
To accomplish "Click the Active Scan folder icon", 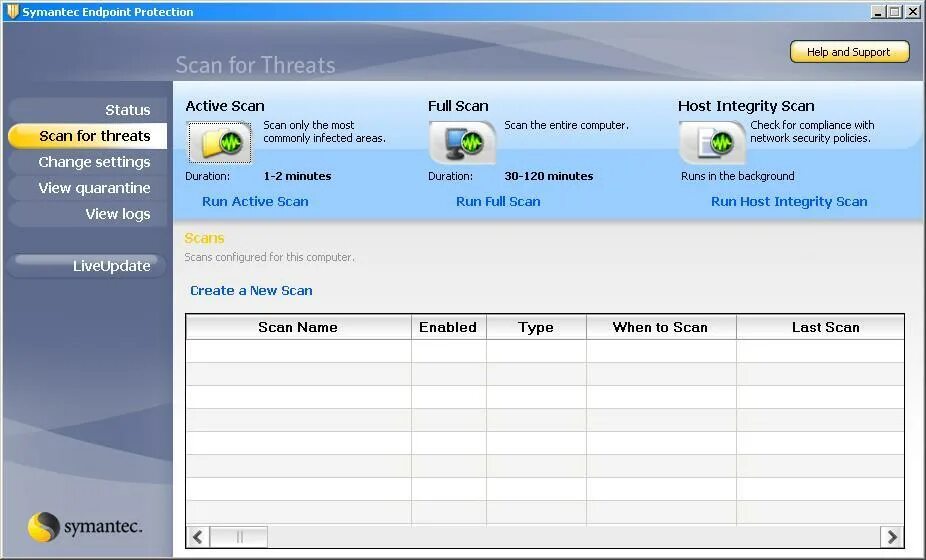I will click(x=220, y=142).
